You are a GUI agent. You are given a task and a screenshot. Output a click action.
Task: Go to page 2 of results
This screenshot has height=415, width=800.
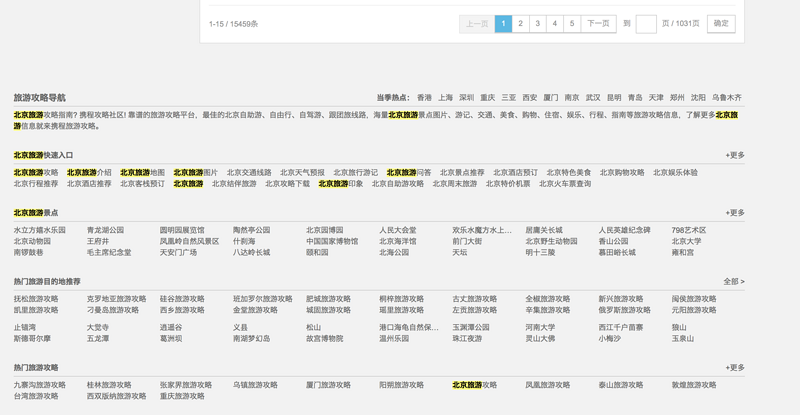pyautogui.click(x=520, y=23)
